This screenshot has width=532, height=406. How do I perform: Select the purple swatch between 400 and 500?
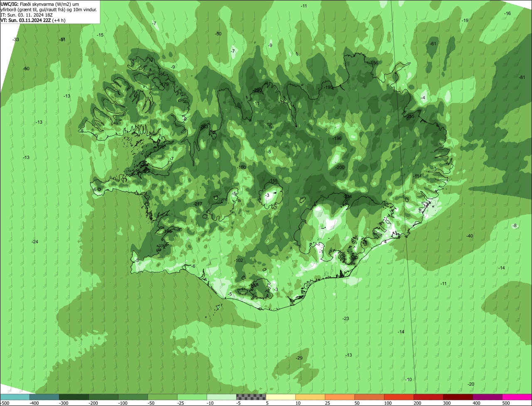point(487,397)
